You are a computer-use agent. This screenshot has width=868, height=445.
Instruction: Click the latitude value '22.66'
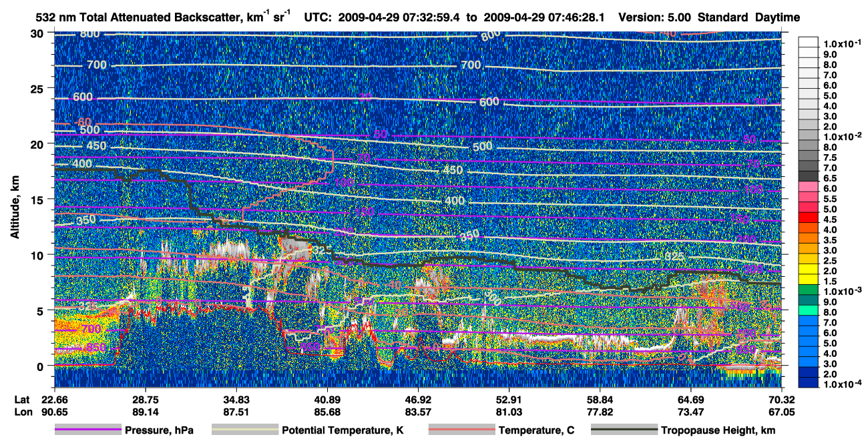(55, 400)
